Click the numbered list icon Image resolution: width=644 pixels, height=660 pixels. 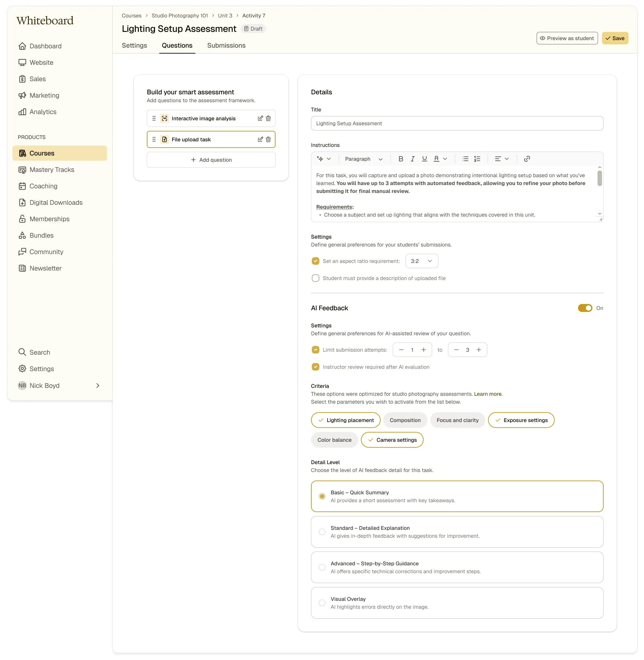[x=477, y=159]
